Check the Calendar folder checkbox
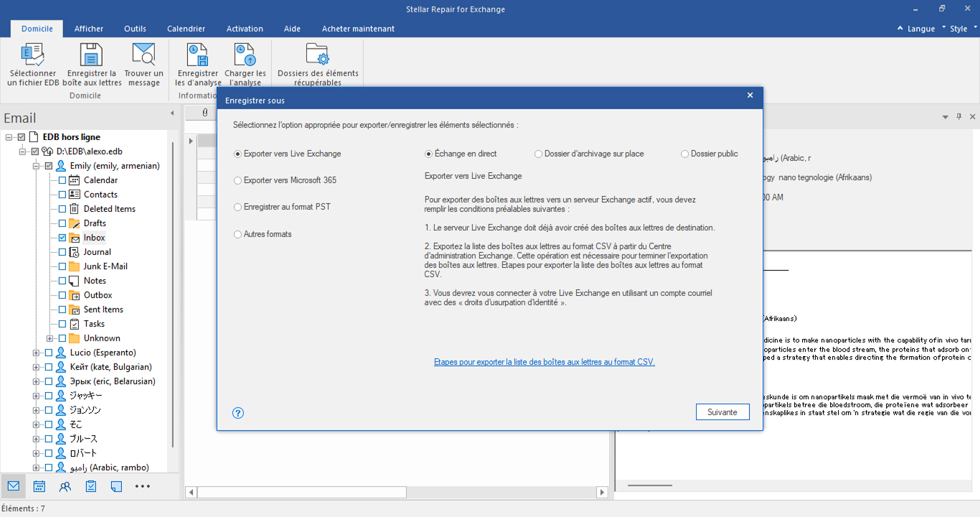Screen dimensions: 980x517 [62, 180]
